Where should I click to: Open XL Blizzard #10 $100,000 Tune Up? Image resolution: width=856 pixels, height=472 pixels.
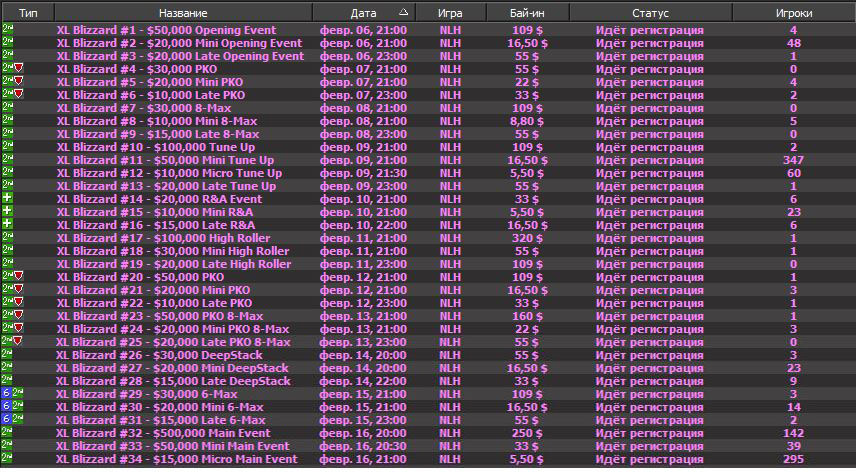click(155, 147)
